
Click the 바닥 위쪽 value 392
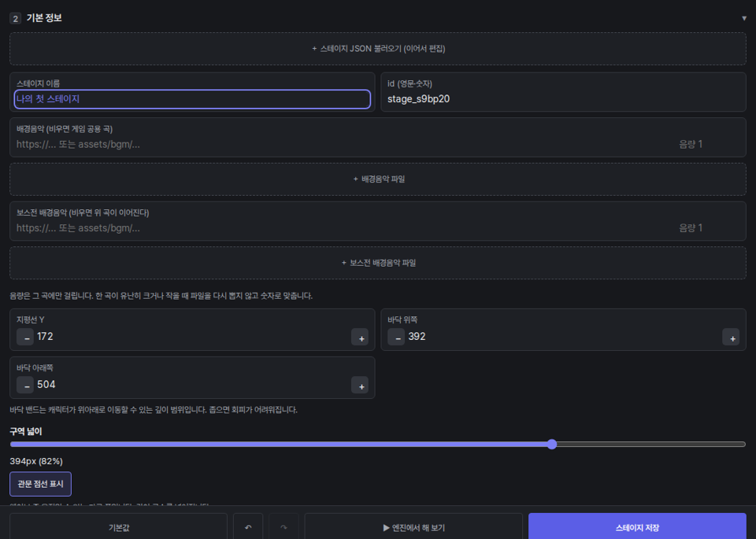tap(417, 336)
